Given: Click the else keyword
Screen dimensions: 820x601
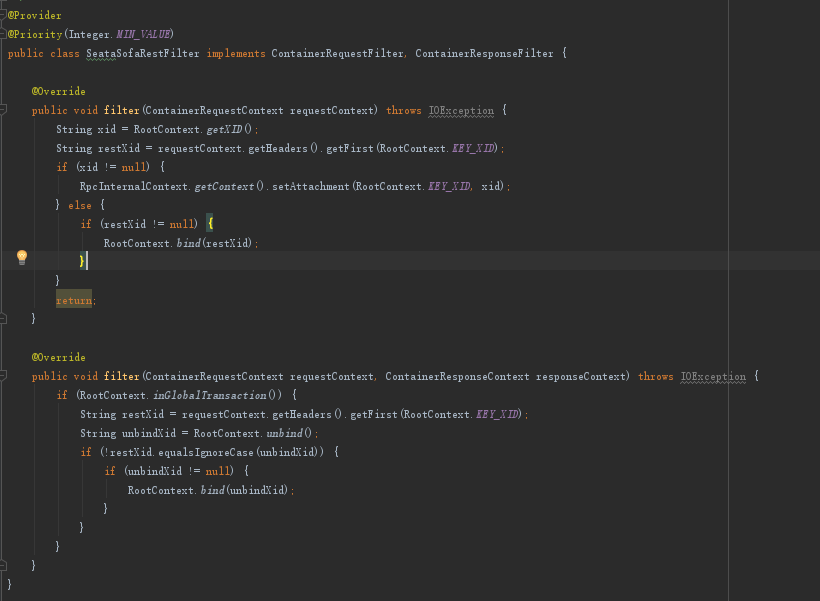Looking at the screenshot, I should click(x=80, y=206).
